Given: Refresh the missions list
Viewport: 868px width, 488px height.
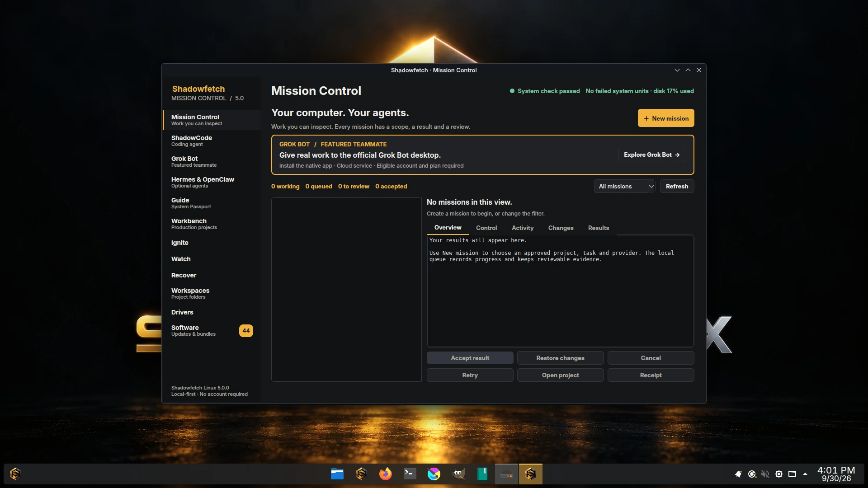Looking at the screenshot, I should pos(677,186).
